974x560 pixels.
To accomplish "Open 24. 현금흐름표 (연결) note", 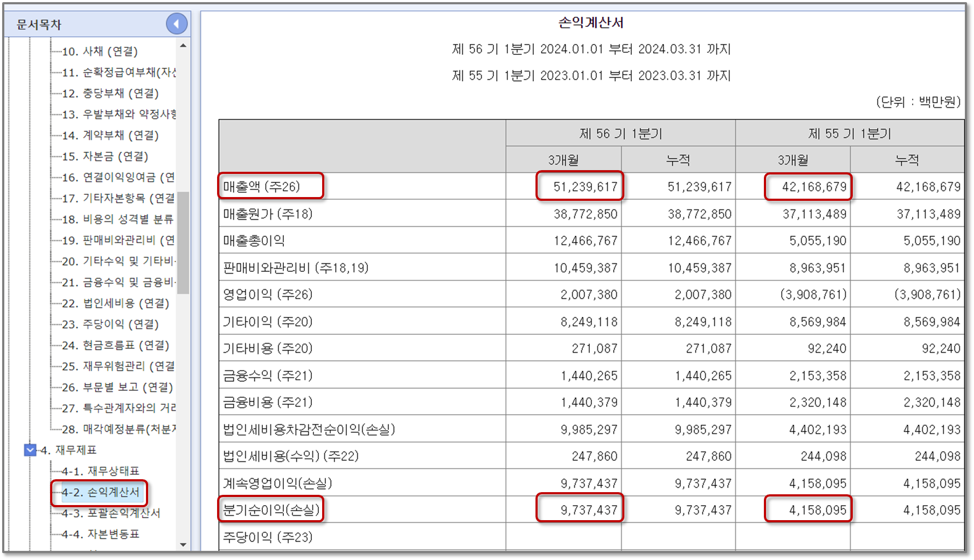I will (115, 345).
